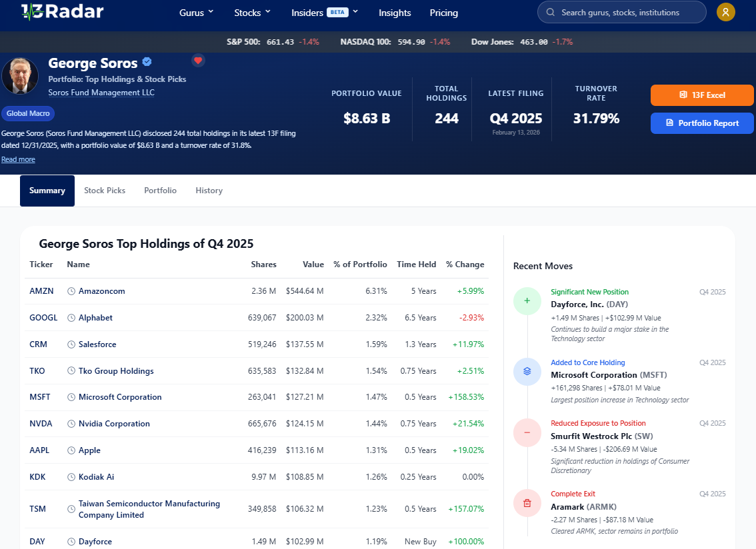Click the +158.53% change value
The height and width of the screenshot is (549, 756).
466,396
